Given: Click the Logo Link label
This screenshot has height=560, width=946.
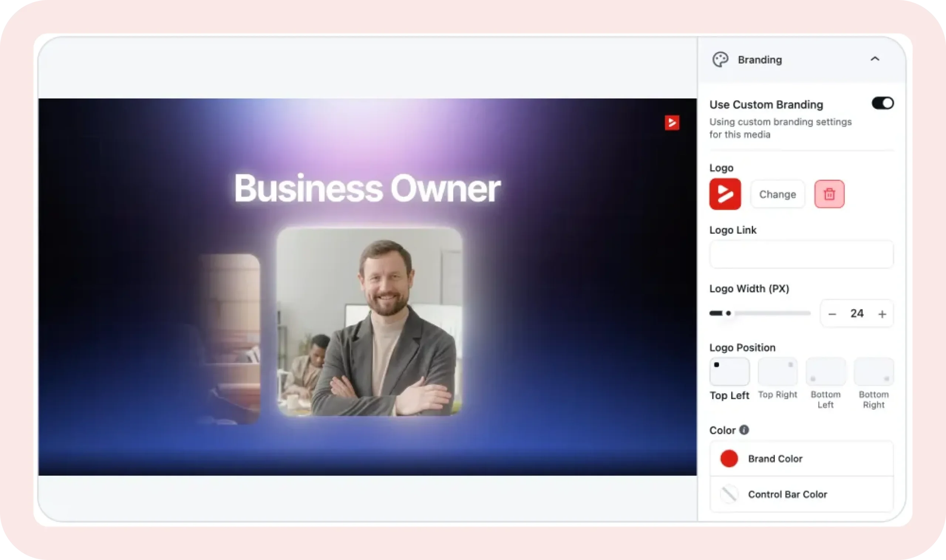Looking at the screenshot, I should (733, 230).
